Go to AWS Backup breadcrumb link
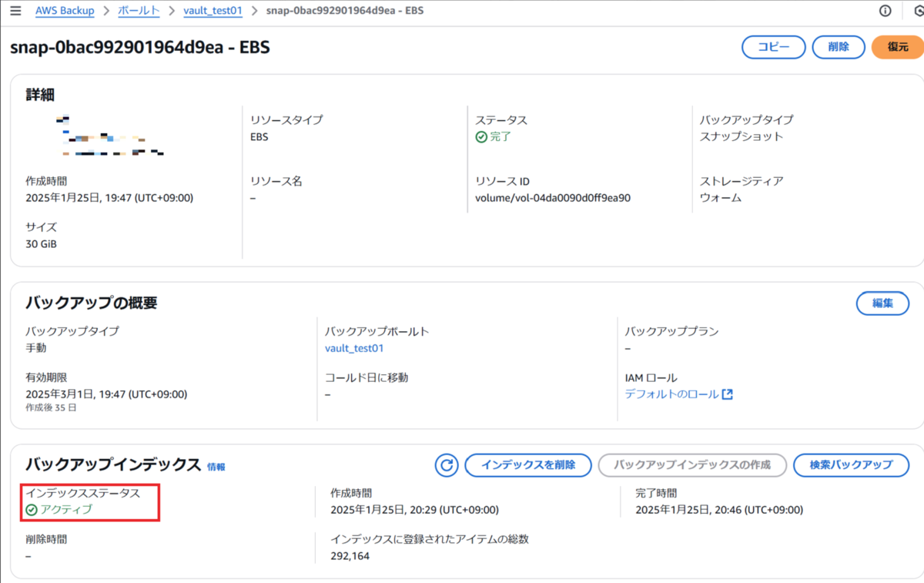This screenshot has width=924, height=583. point(65,11)
